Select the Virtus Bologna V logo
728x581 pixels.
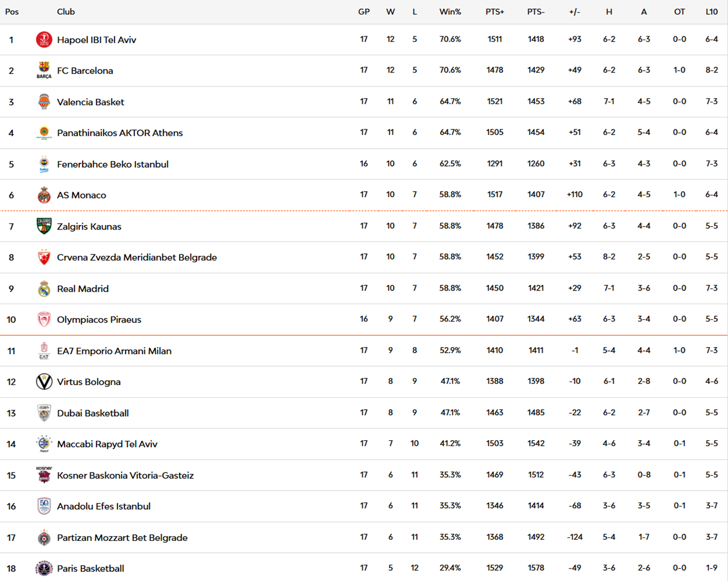[x=44, y=381]
